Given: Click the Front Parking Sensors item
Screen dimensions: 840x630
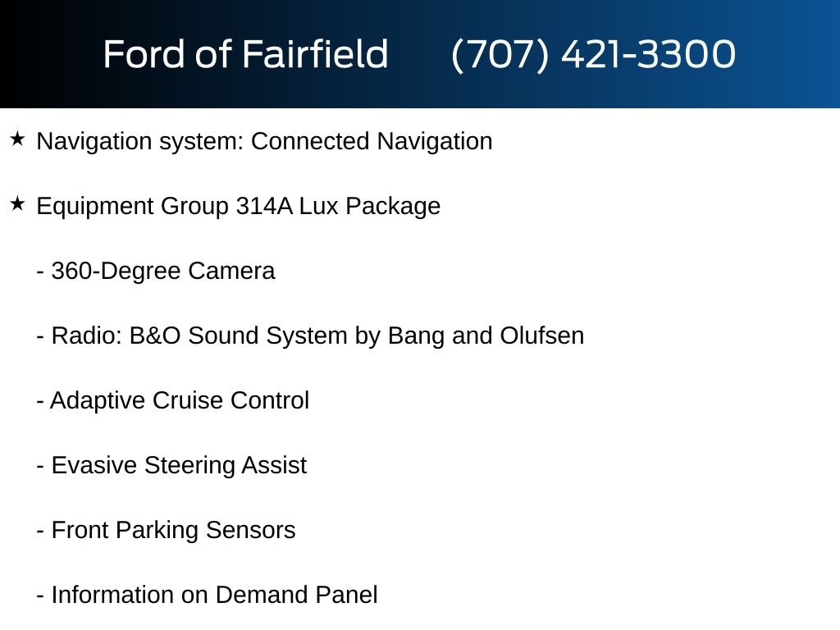Looking at the screenshot, I should pyautogui.click(x=173, y=530).
